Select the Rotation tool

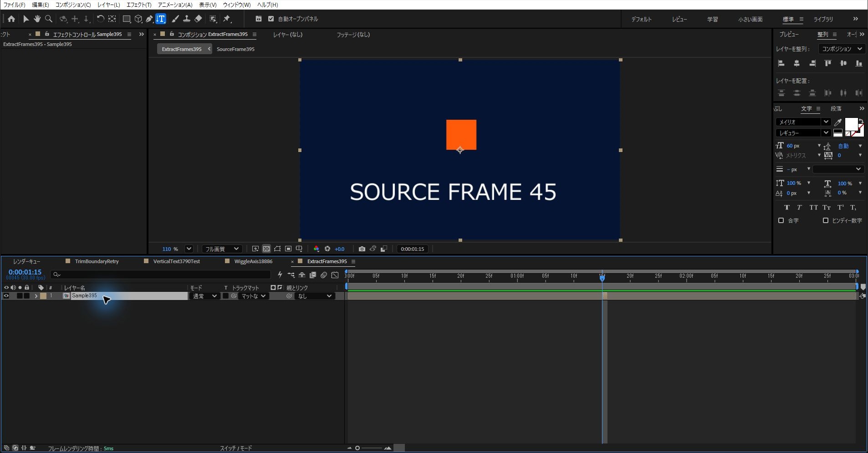click(x=100, y=19)
